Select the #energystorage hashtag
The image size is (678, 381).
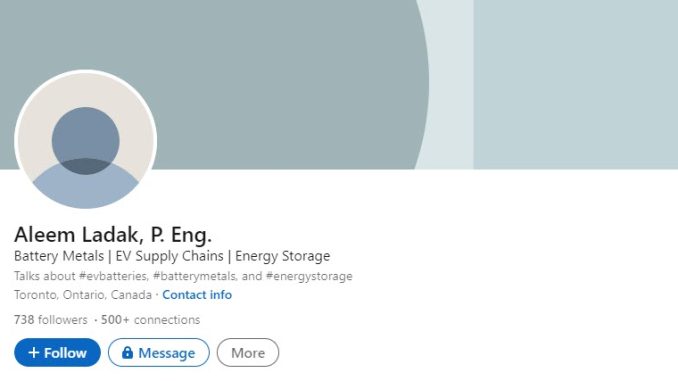309,276
